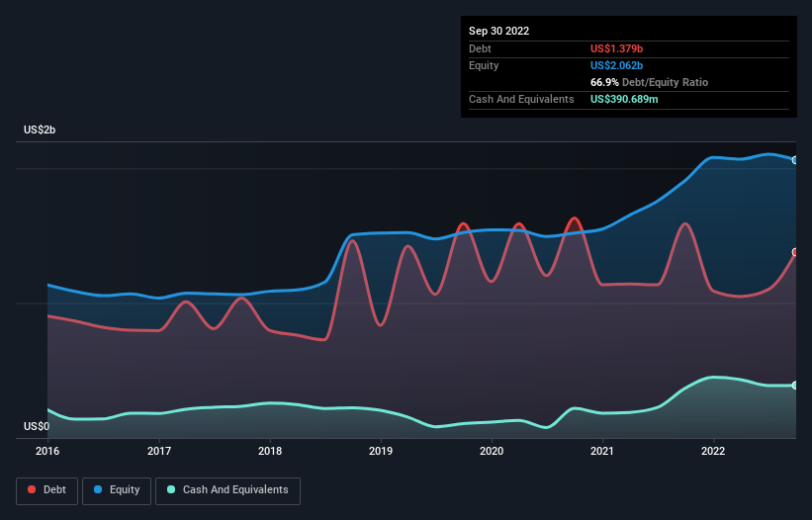This screenshot has height=520, width=812.
Task: Click the US$390.689m cash value
Action: pyautogui.click(x=624, y=99)
